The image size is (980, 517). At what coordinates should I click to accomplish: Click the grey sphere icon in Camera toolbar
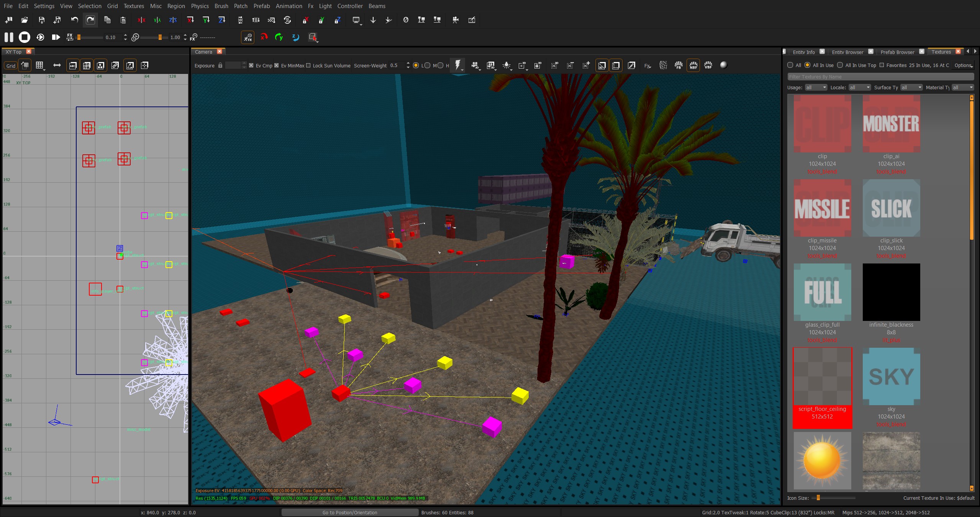tap(724, 65)
